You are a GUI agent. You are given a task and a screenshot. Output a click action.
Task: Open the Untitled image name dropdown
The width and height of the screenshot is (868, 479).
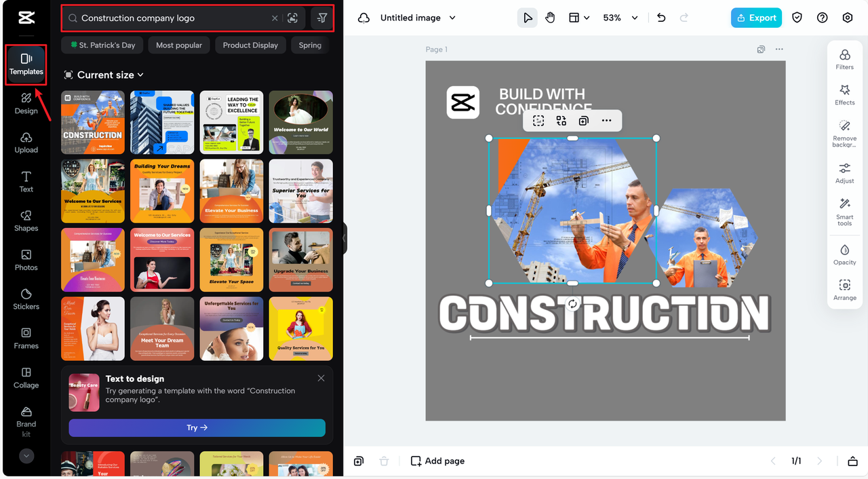point(418,18)
